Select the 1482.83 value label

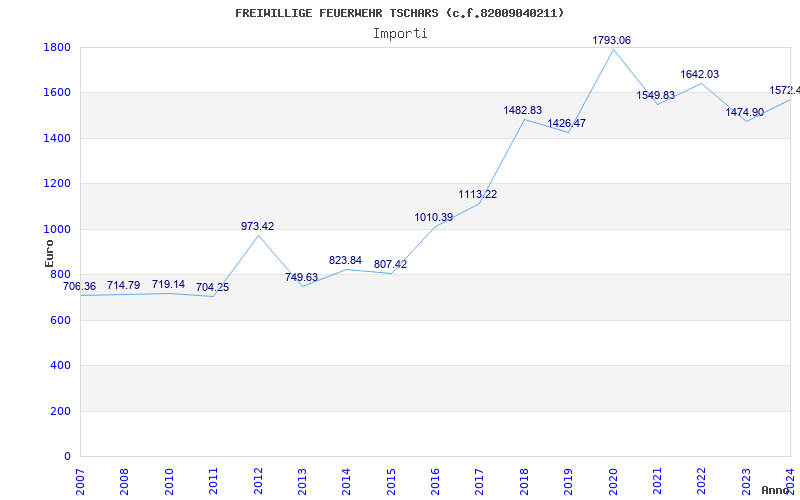523,111
